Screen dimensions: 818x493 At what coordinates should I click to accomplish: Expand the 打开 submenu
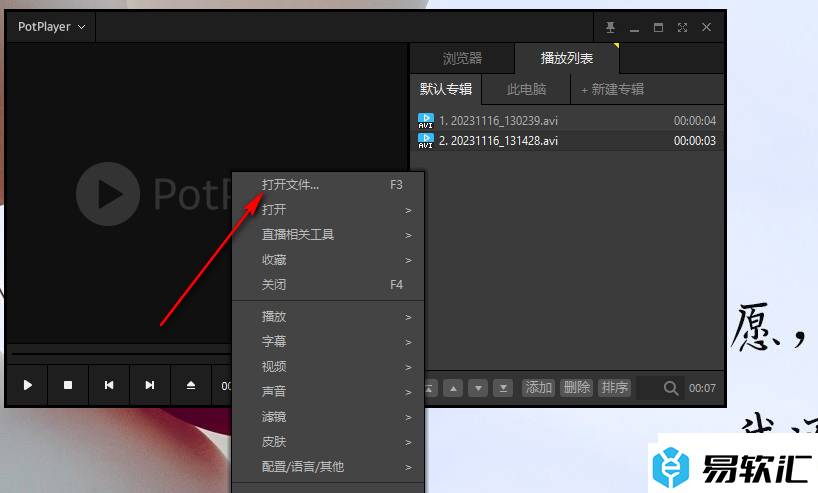[328, 210]
